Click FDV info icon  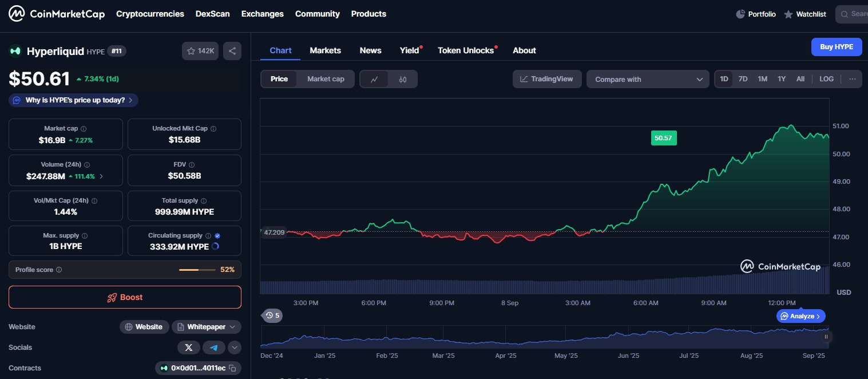coord(192,165)
